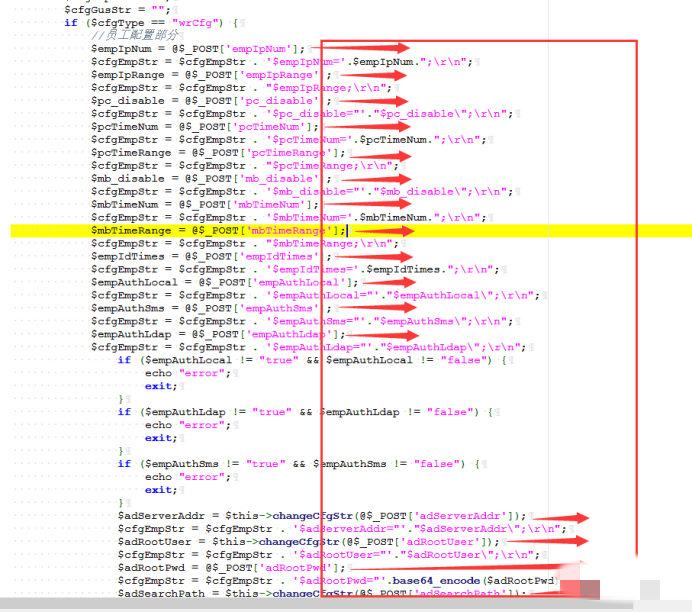The image size is (692, 612).
Task: Click the '$pcTimeRange = @$_POST' line
Action: (x=218, y=153)
